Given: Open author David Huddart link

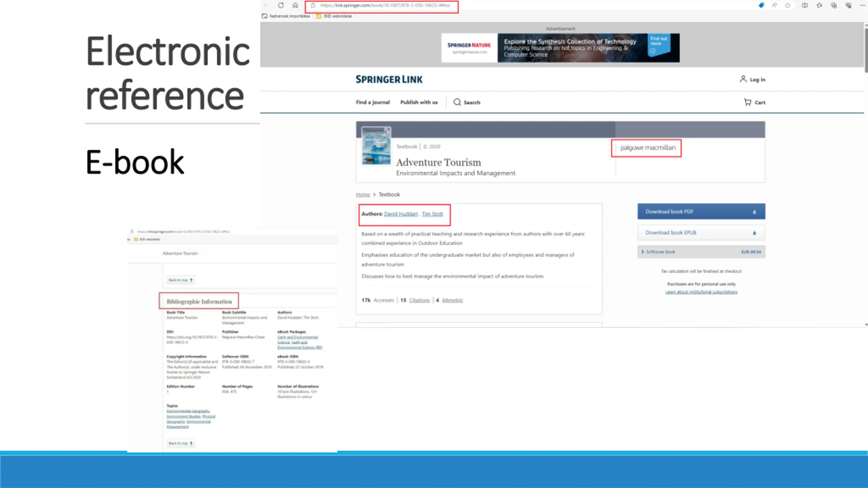Looking at the screenshot, I should pyautogui.click(x=401, y=214).
